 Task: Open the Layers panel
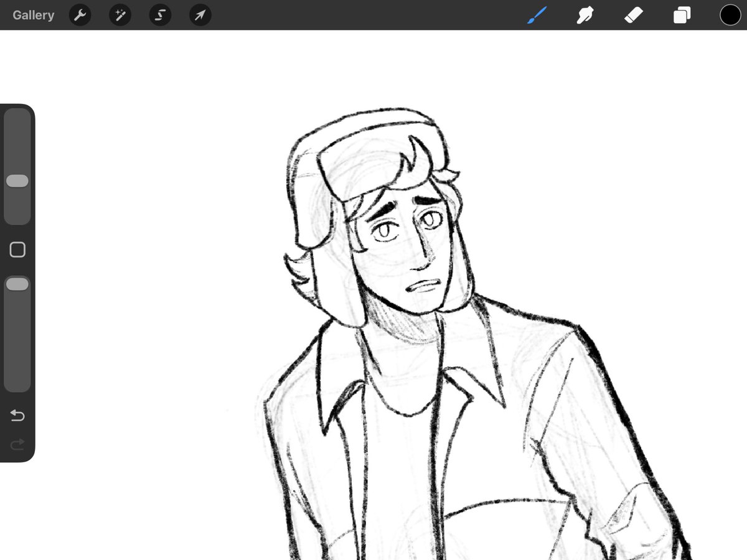[682, 15]
